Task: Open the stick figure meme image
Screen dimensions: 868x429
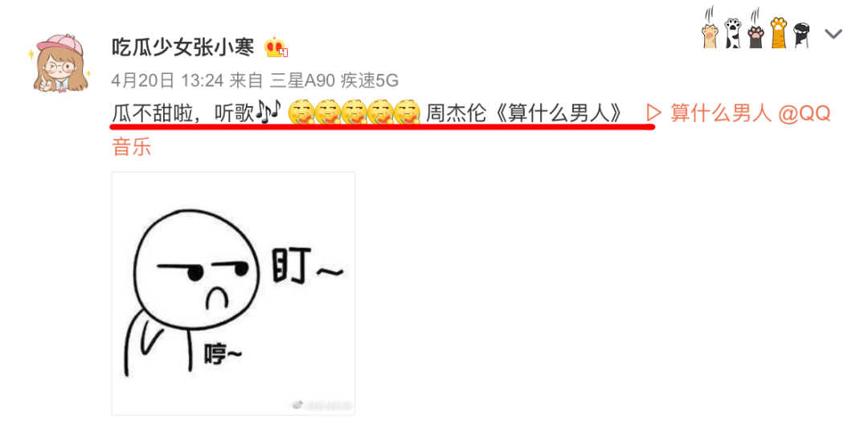Action: point(233,293)
